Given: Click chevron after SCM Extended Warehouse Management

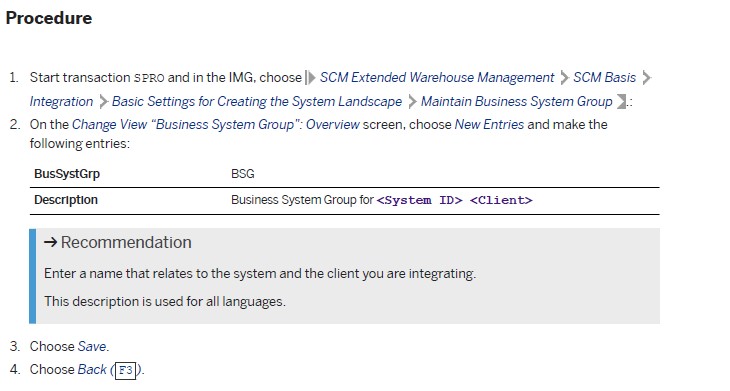Looking at the screenshot, I should point(564,78).
